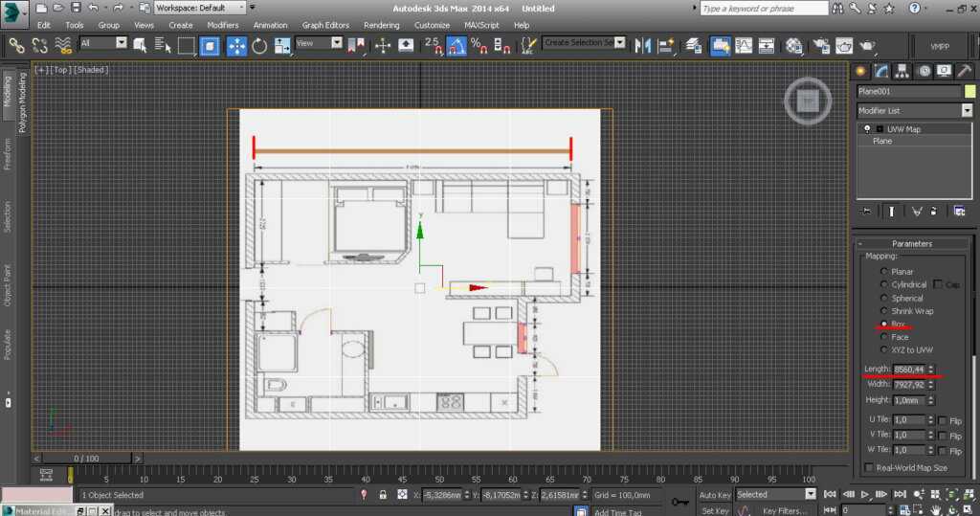The width and height of the screenshot is (980, 516).
Task: Expand the Modifier List dropdown
Action: (x=967, y=111)
